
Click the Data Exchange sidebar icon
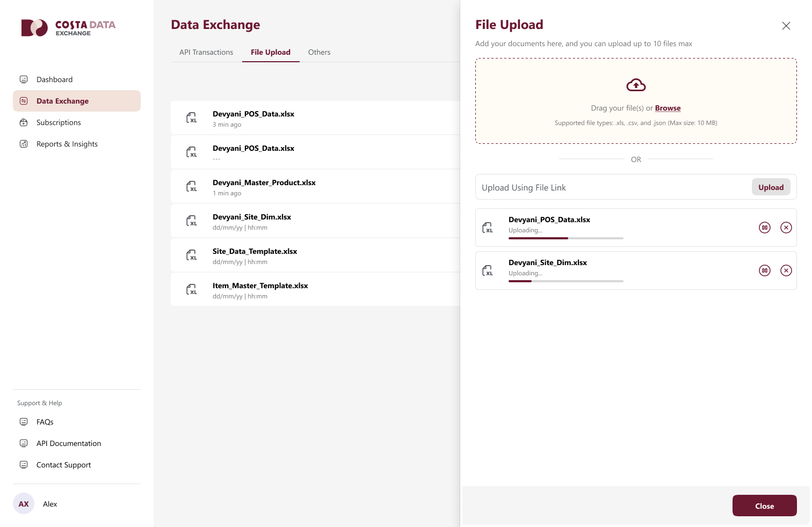coord(24,101)
